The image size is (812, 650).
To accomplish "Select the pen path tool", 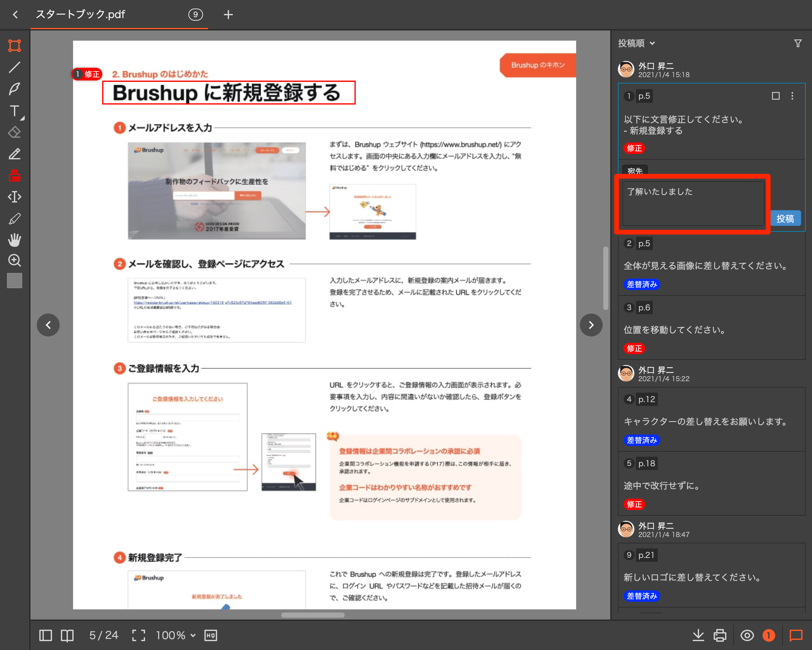I will point(15,89).
